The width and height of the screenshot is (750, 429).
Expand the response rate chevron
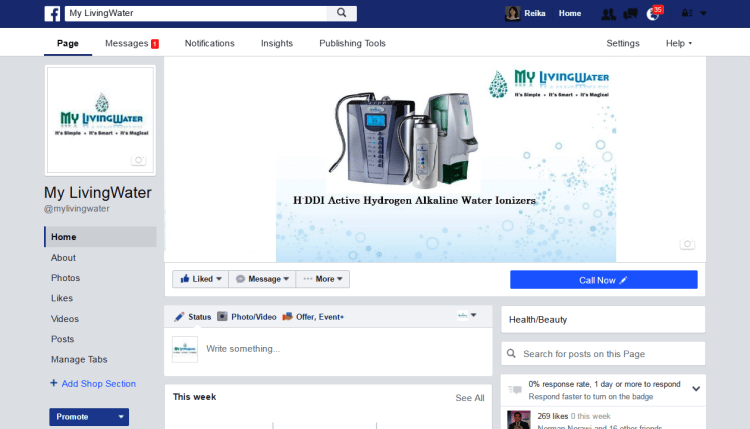696,389
